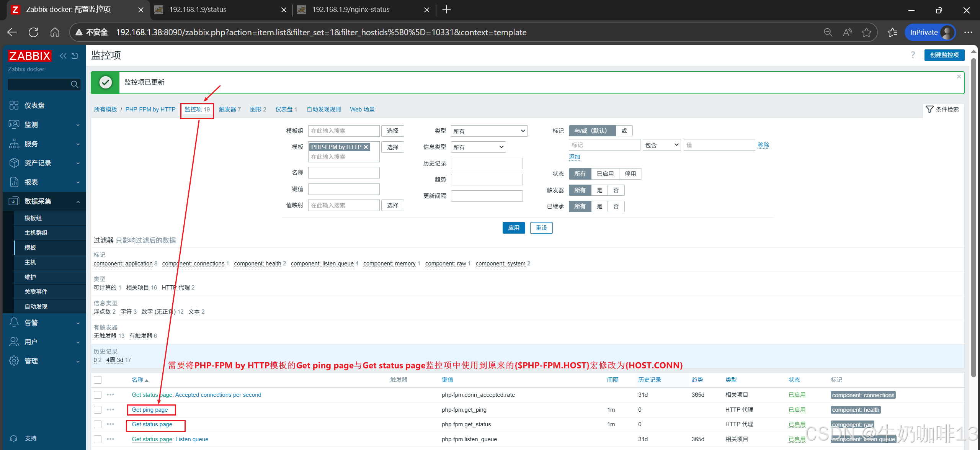Image resolution: width=980 pixels, height=450 pixels.
Task: Close the 监控项已更新 success message
Action: point(959,77)
